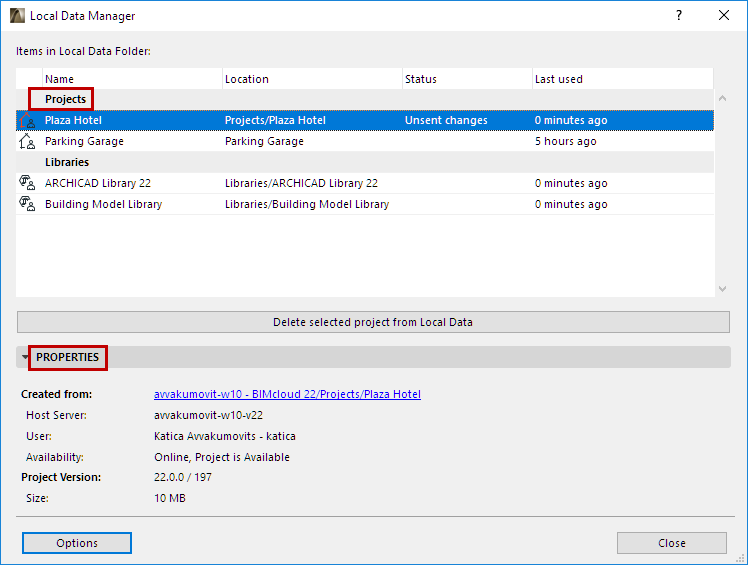Click the ARCHICAD Library 22 library icon
The height and width of the screenshot is (565, 748).
(27, 183)
